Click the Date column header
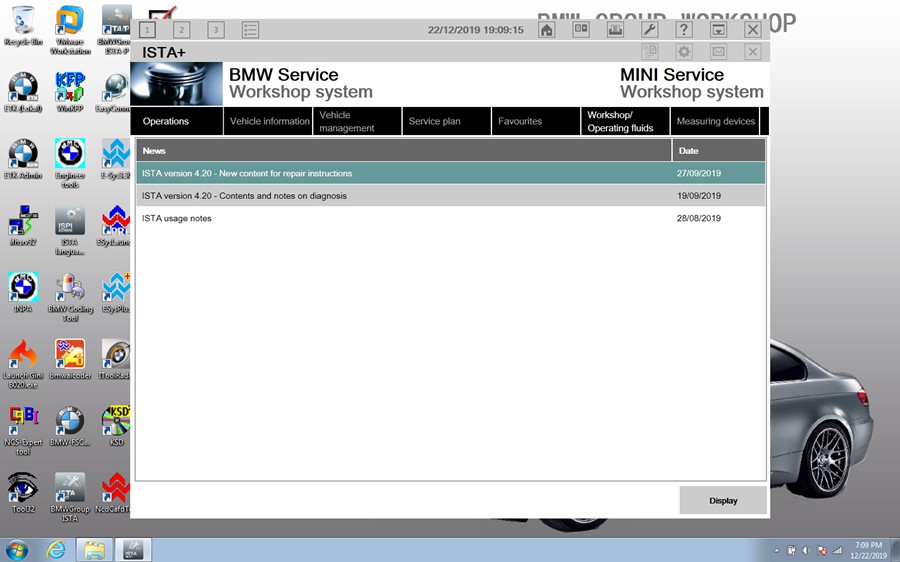The image size is (900, 562). coord(719,150)
